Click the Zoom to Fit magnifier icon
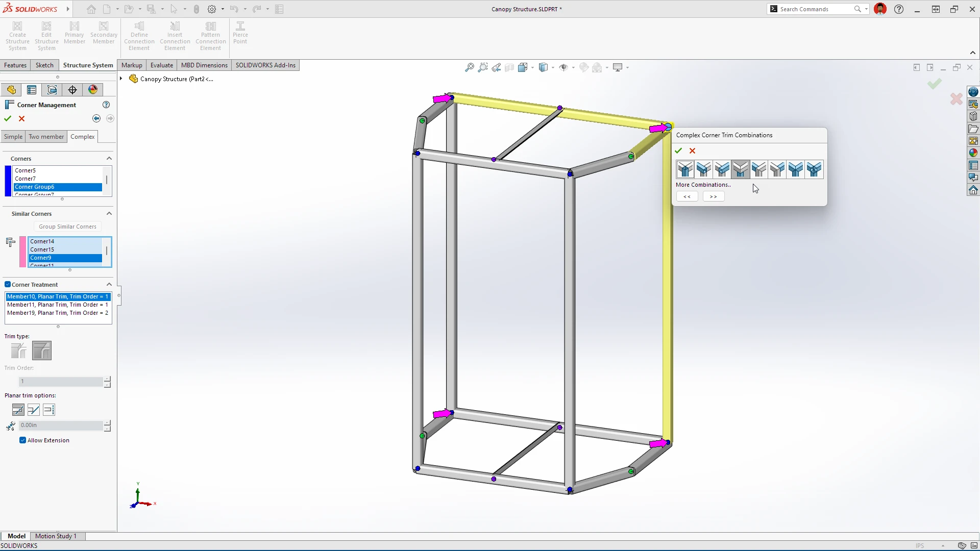Viewport: 980px width, 551px height. [x=469, y=67]
